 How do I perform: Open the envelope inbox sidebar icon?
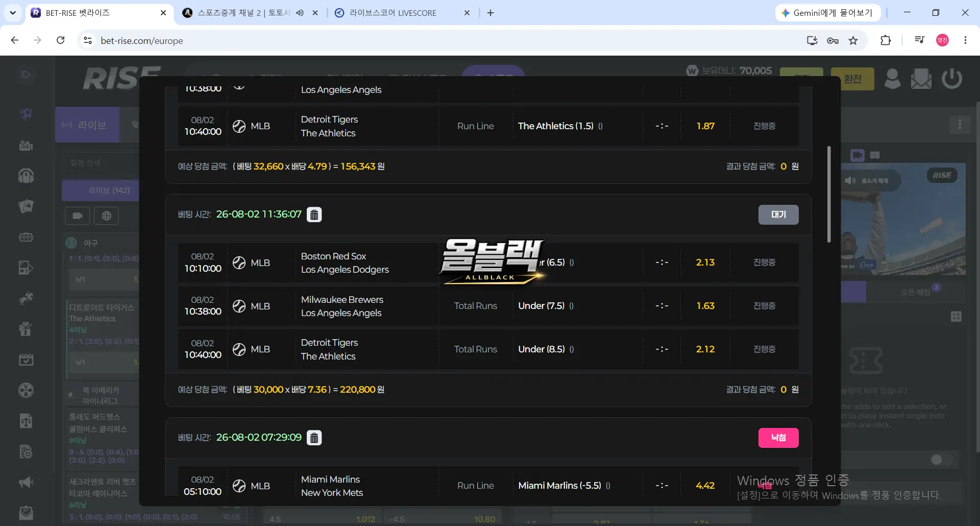tap(26, 513)
